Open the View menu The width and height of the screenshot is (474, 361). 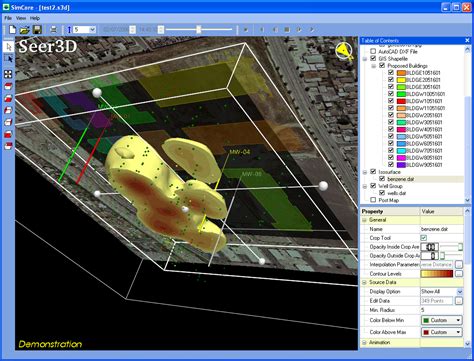tap(21, 18)
